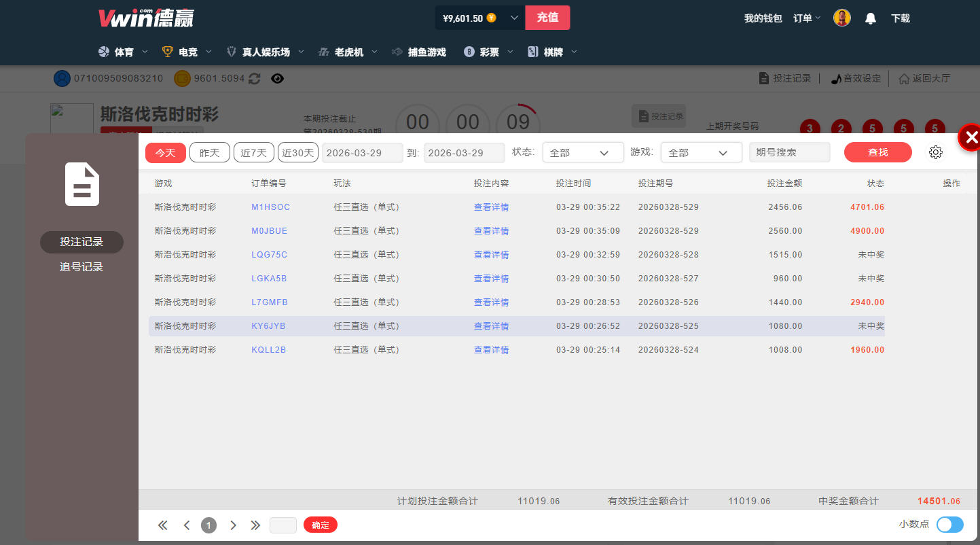Open the user avatar profile
Viewport: 980px width, 545px height.
tap(842, 18)
